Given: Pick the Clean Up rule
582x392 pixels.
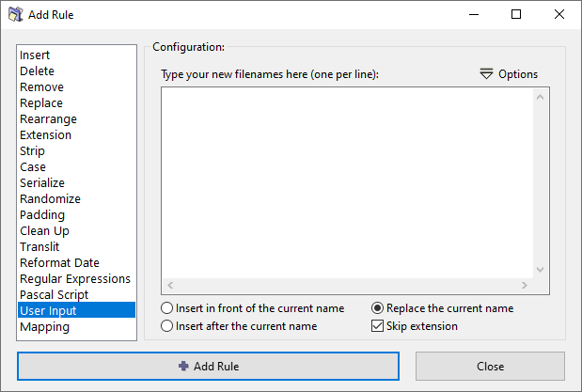Looking at the screenshot, I should coord(76,230).
